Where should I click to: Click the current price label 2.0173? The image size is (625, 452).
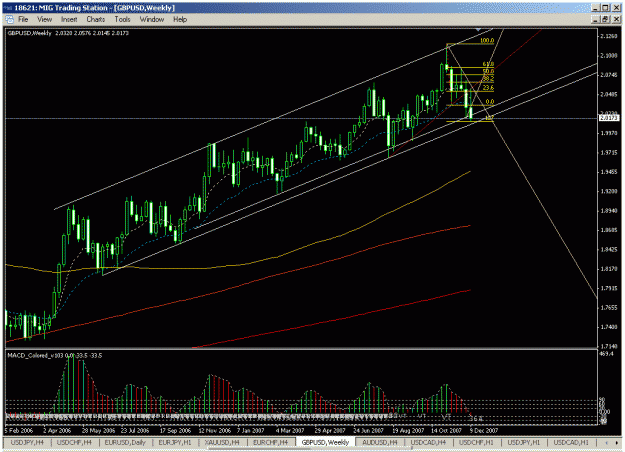(609, 118)
